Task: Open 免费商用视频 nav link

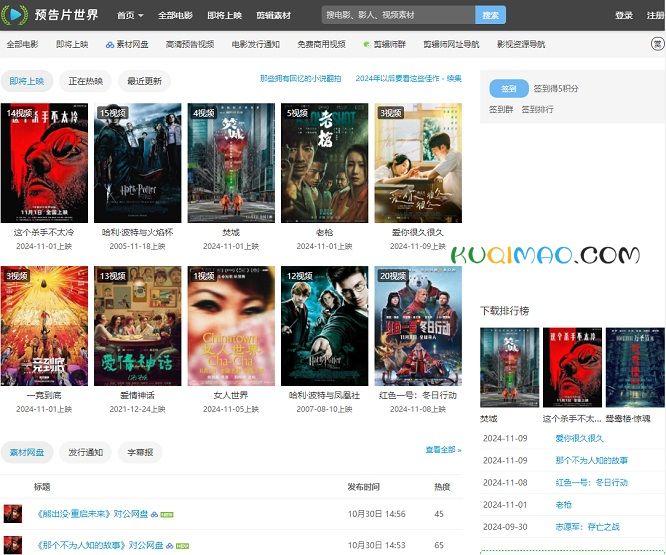Action: [322, 44]
